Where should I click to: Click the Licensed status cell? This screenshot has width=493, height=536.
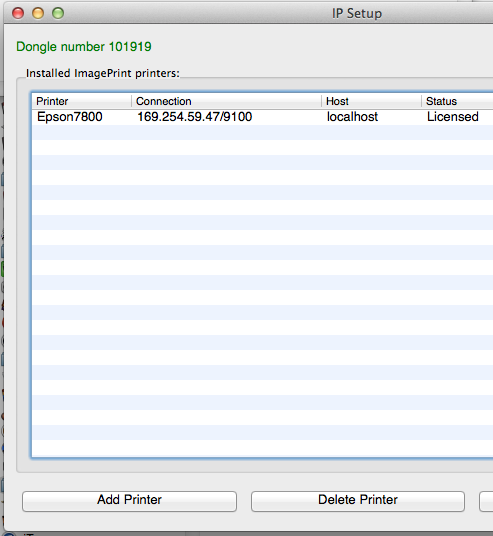tap(453, 117)
